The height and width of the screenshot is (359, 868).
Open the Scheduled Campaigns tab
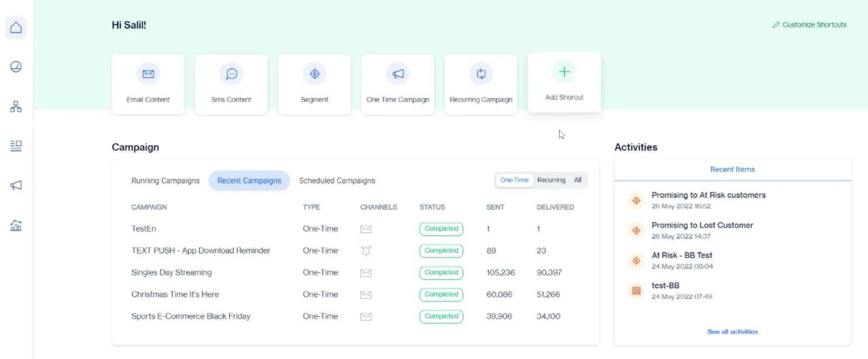pos(337,180)
